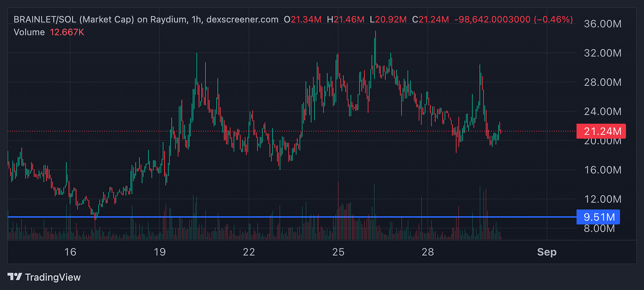This screenshot has height=290, width=644.
Task: Click the date label 25 on time axis
Action: 338,252
